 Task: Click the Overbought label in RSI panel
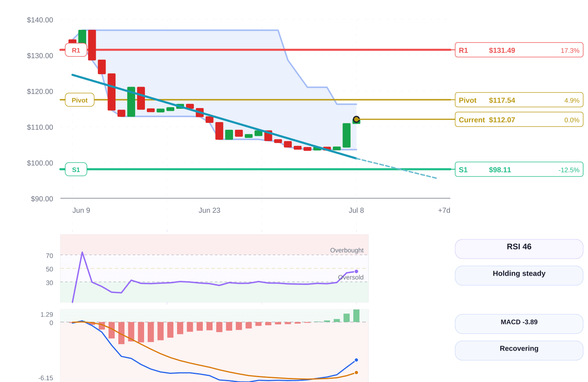pos(347,250)
